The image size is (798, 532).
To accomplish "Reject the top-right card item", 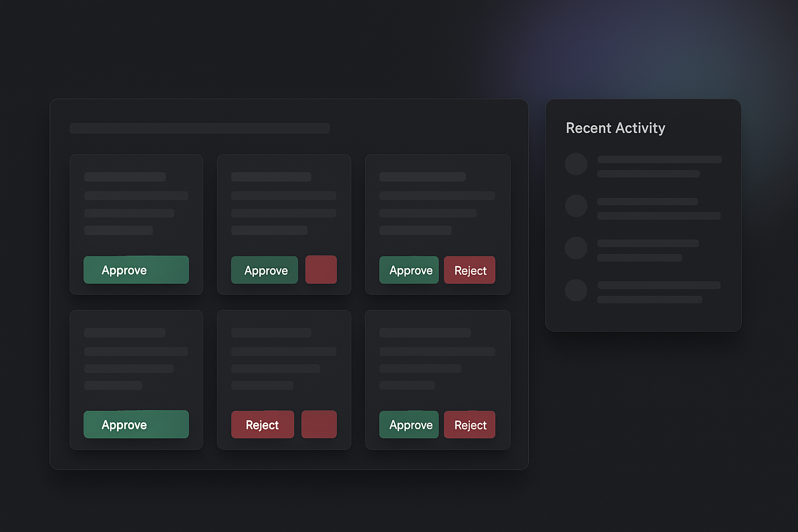I will 470,270.
